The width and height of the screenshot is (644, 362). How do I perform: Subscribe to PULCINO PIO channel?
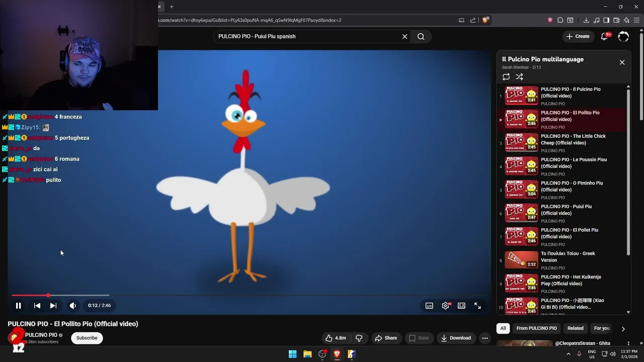click(x=87, y=338)
